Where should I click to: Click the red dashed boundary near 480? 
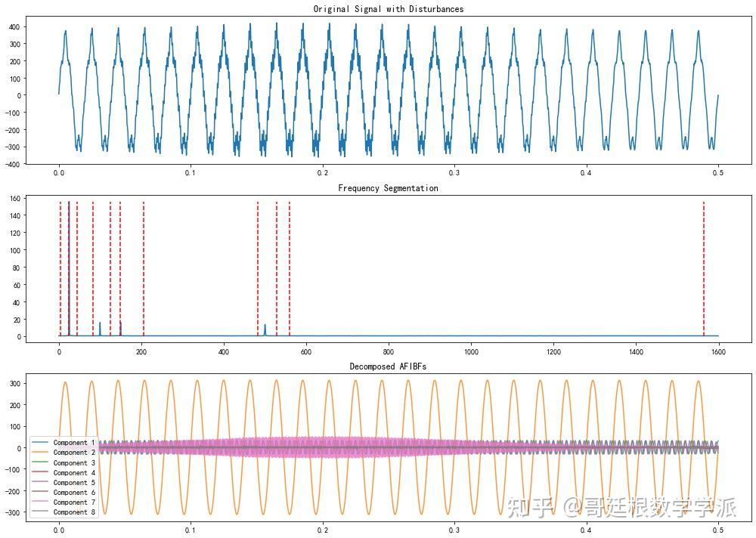coord(258,268)
